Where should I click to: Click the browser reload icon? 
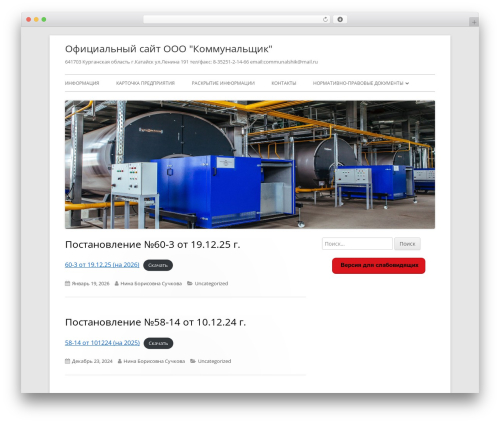325,19
